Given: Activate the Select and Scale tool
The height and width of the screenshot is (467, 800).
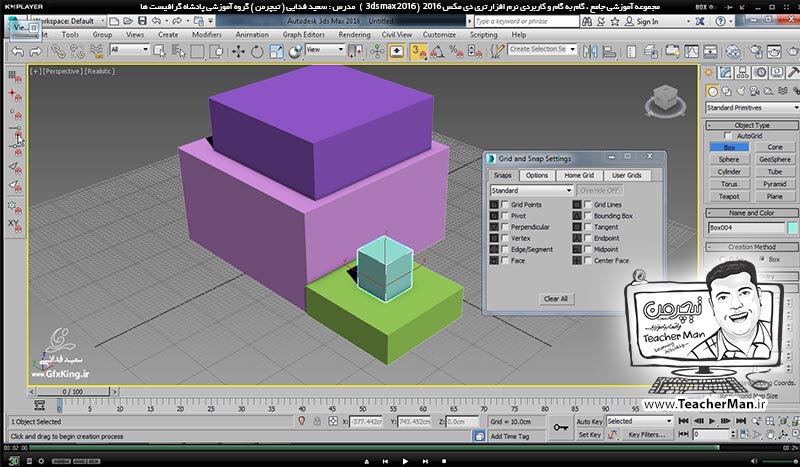Looking at the screenshot, I should [x=276, y=51].
